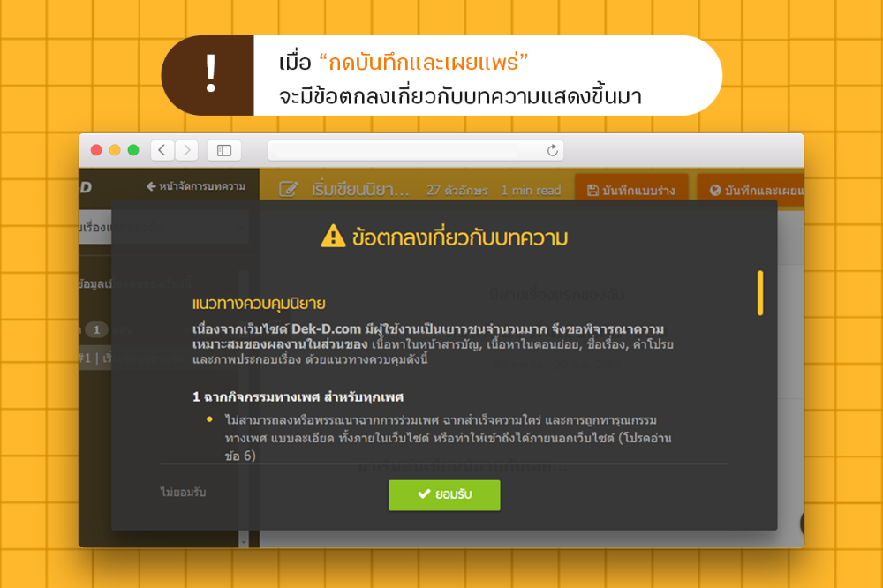This screenshot has height=588, width=883.
Task: Click the sidebar scroll down arrow
Action: 244,541
